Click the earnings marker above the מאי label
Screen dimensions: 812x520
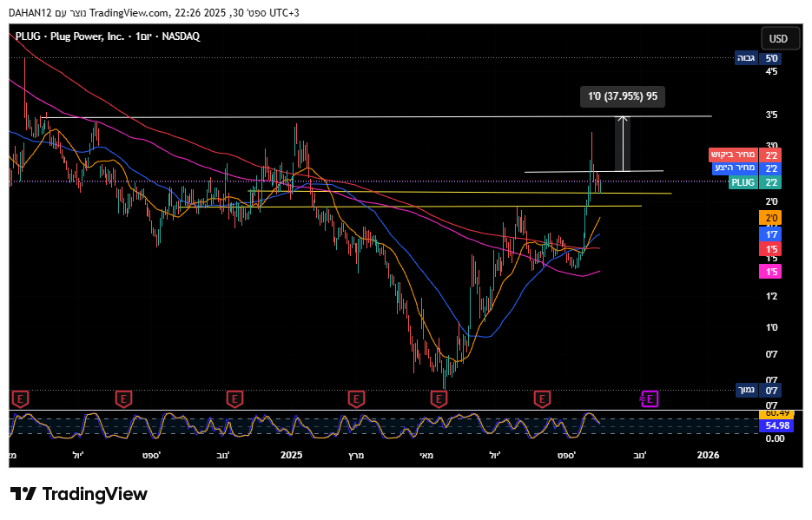tap(439, 399)
